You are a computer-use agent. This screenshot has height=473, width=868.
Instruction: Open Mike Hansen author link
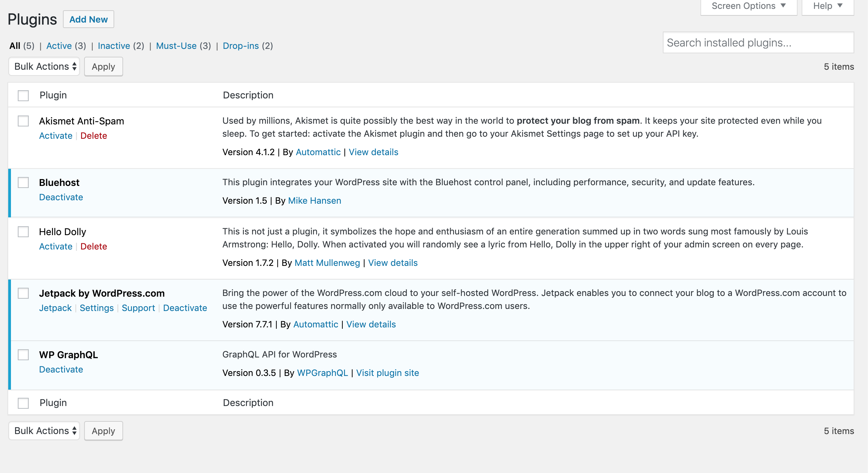(x=315, y=201)
